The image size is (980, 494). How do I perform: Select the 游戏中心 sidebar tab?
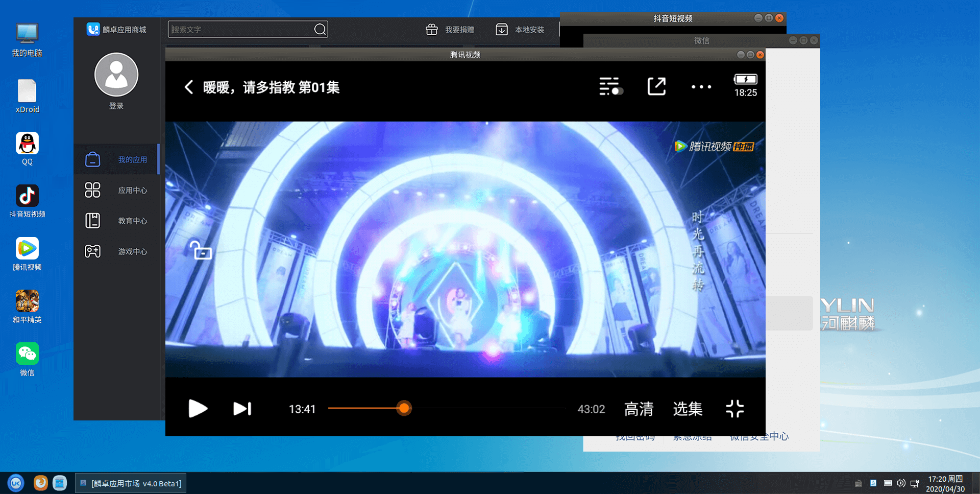[x=116, y=251]
